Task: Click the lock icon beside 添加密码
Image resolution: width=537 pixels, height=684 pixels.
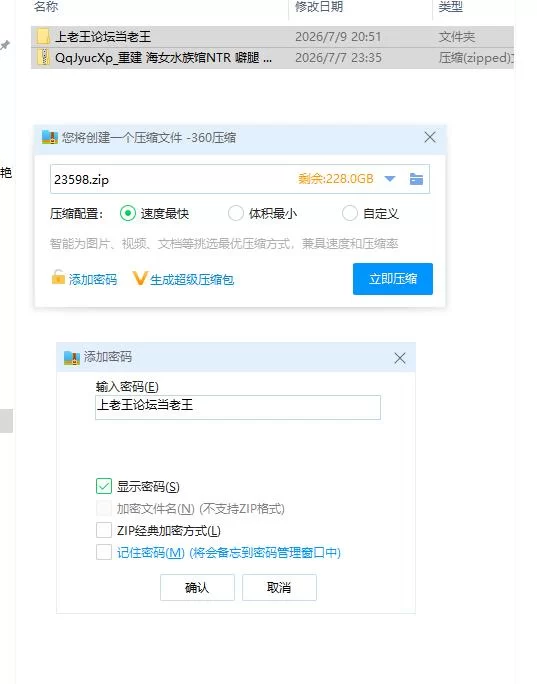Action: point(58,277)
